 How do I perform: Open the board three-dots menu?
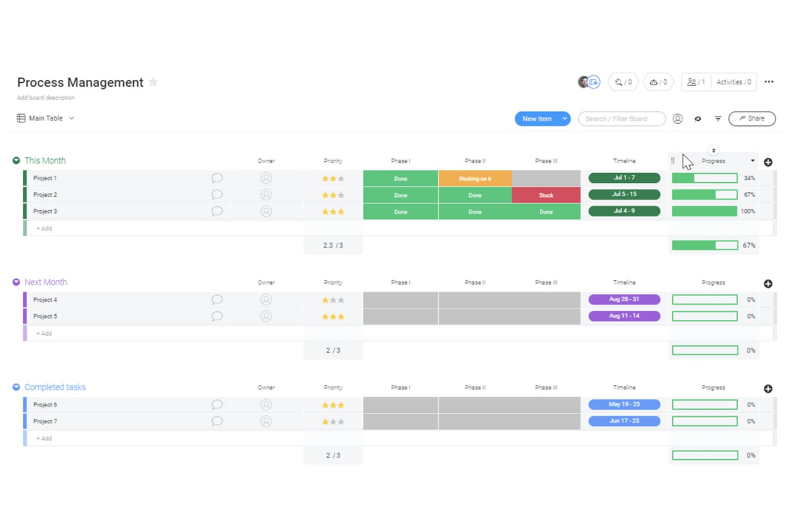(x=769, y=82)
